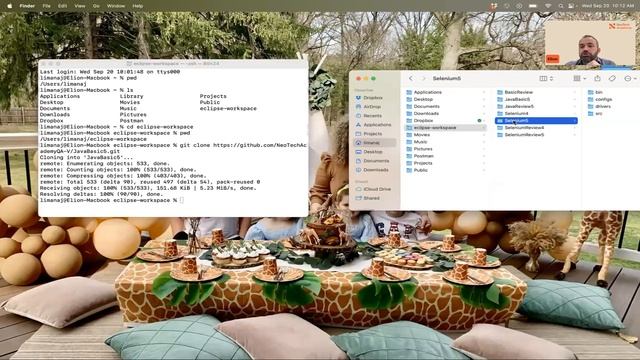Image resolution: width=640 pixels, height=360 pixels.
Task: Select Selenium4 folder
Action: (x=536, y=113)
